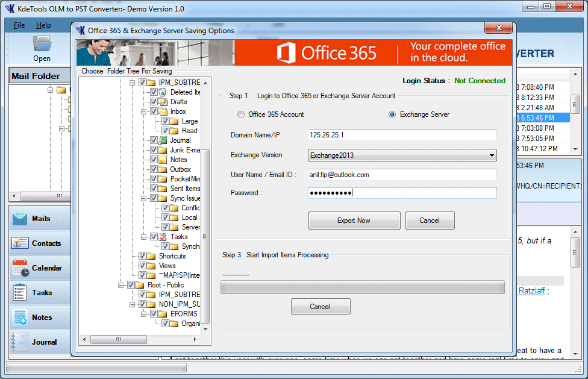Collapse the Tasks tree node

[143, 237]
